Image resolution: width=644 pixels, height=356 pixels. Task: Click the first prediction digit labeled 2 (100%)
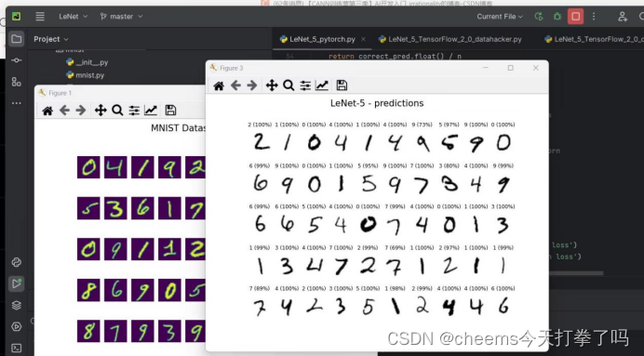261,142
